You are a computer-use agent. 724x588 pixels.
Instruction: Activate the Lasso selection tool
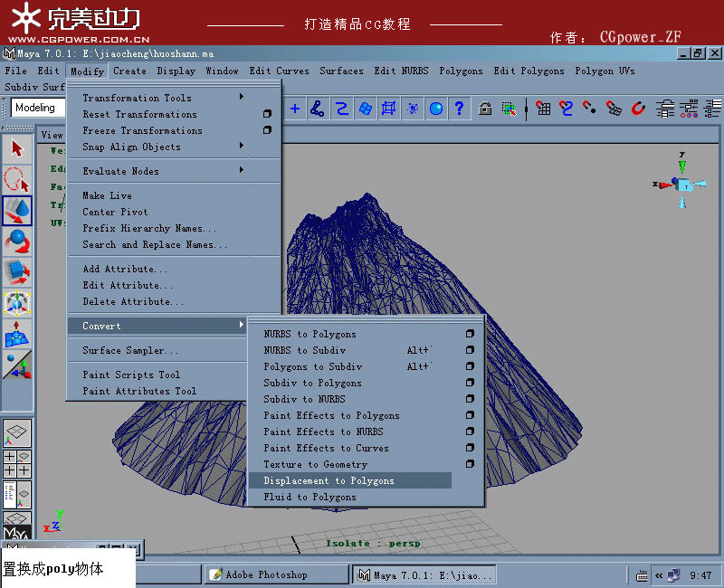(18, 179)
